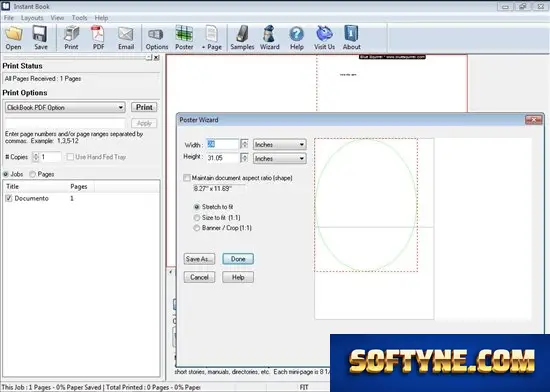This screenshot has width=550, height=392.
Task: Open the Tools menu
Action: pos(79,18)
